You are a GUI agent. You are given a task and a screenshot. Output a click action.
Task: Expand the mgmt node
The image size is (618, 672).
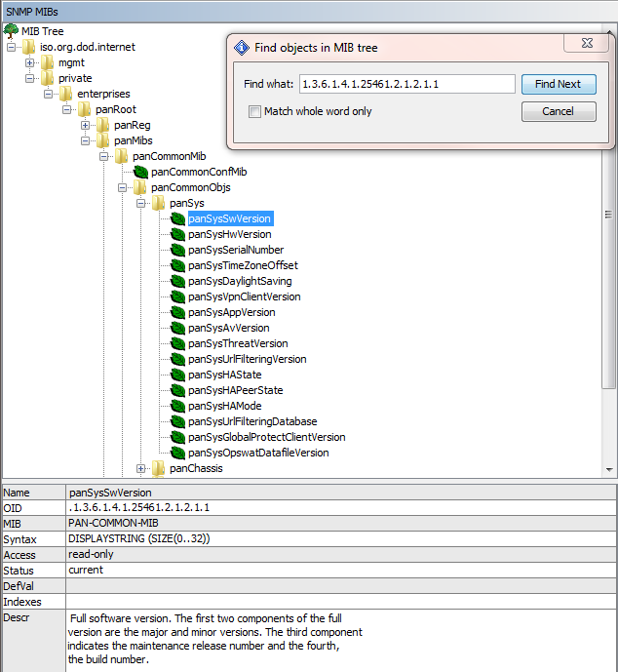click(x=29, y=63)
